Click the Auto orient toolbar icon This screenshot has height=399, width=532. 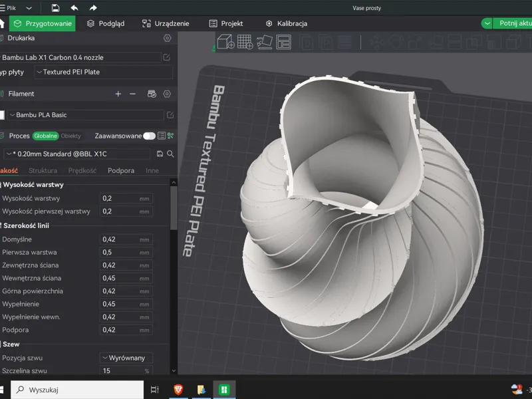pyautogui.click(x=264, y=42)
